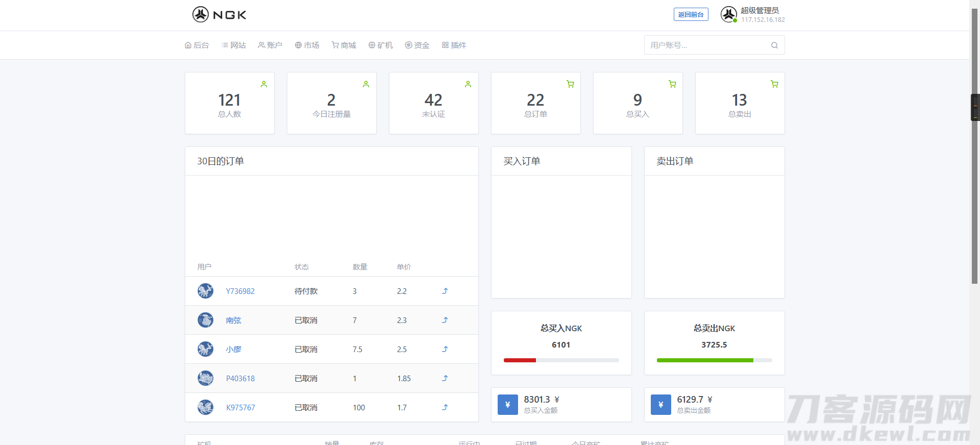Open share arrow for Y736982 order

pyautogui.click(x=445, y=291)
